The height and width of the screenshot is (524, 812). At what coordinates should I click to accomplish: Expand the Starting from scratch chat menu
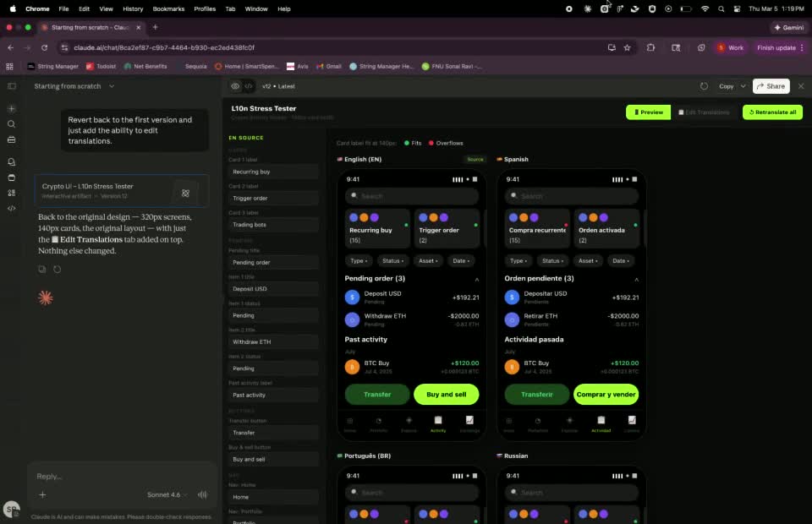[112, 86]
